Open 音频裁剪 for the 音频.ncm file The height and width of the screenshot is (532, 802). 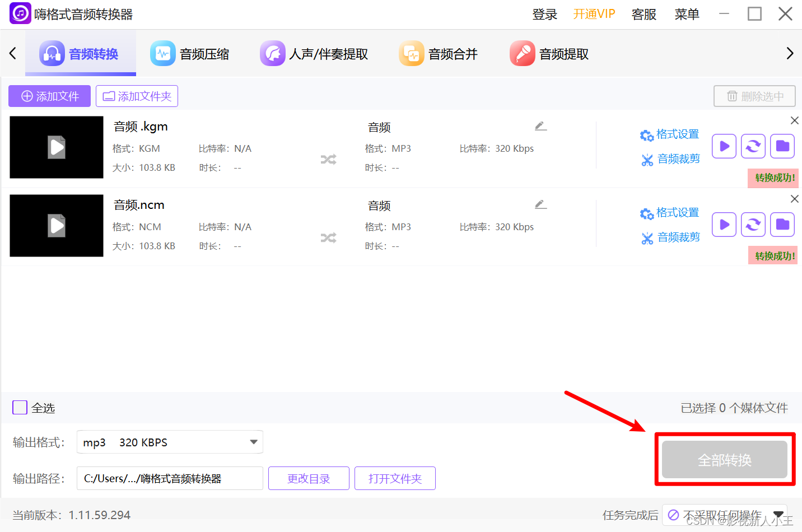(x=670, y=237)
